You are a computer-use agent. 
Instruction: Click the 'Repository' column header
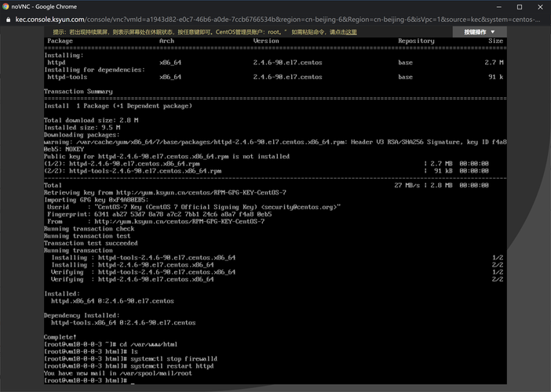[416, 41]
